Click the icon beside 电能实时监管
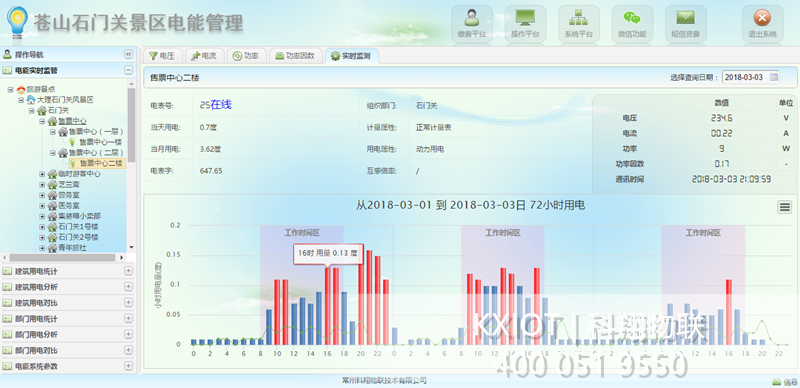Viewport: 800px width, 388px height. point(7,70)
